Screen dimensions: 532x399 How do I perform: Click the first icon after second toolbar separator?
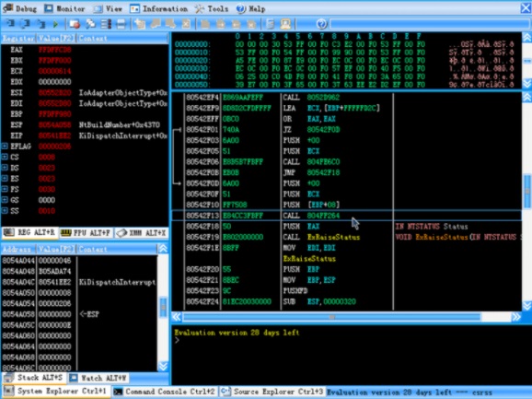point(140,24)
